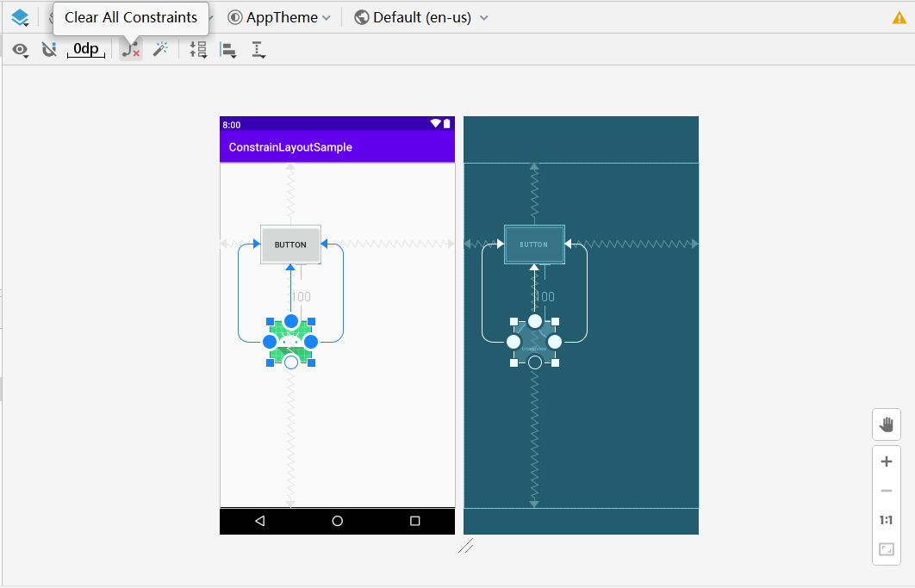This screenshot has height=588, width=915.
Task: Click the 8:00 status bar time
Action: (x=231, y=125)
